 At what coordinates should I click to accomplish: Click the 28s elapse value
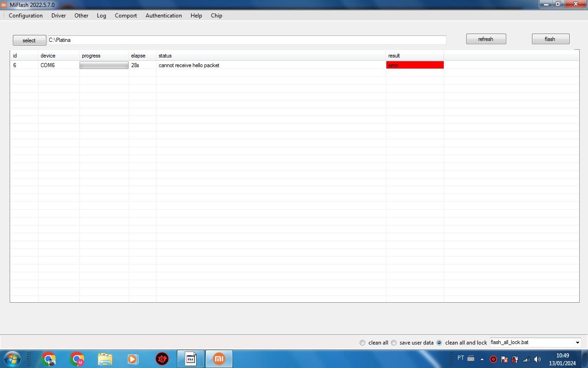point(135,65)
